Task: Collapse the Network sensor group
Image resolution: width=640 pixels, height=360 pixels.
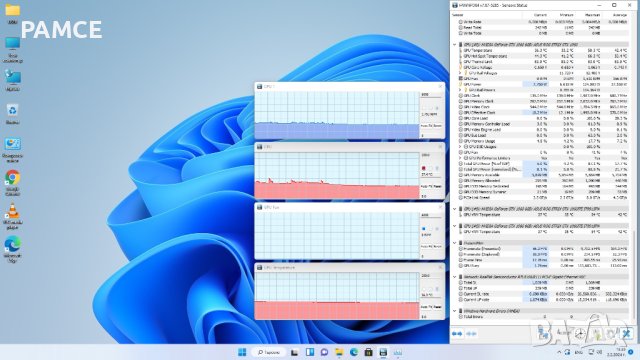Action: tap(455, 277)
